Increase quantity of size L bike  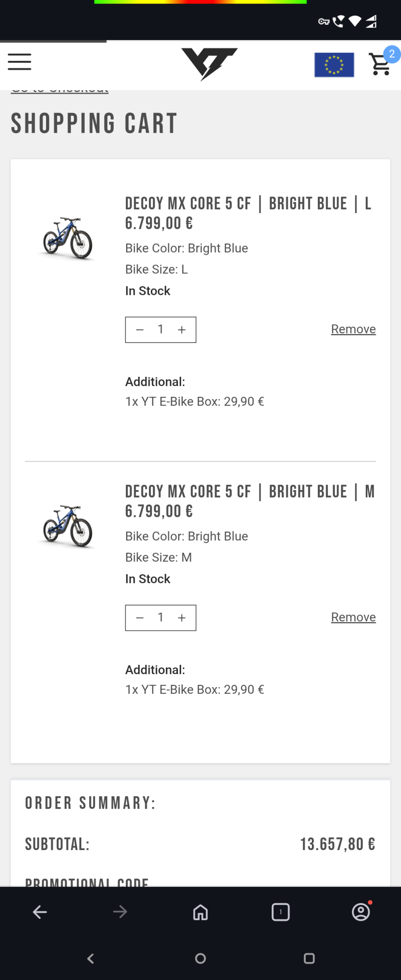point(182,330)
